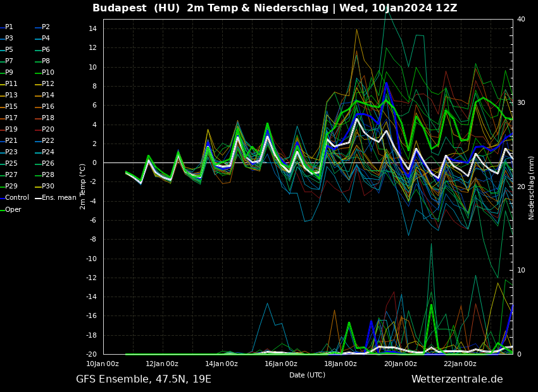Select the 22Jan 00z date label

460,364
